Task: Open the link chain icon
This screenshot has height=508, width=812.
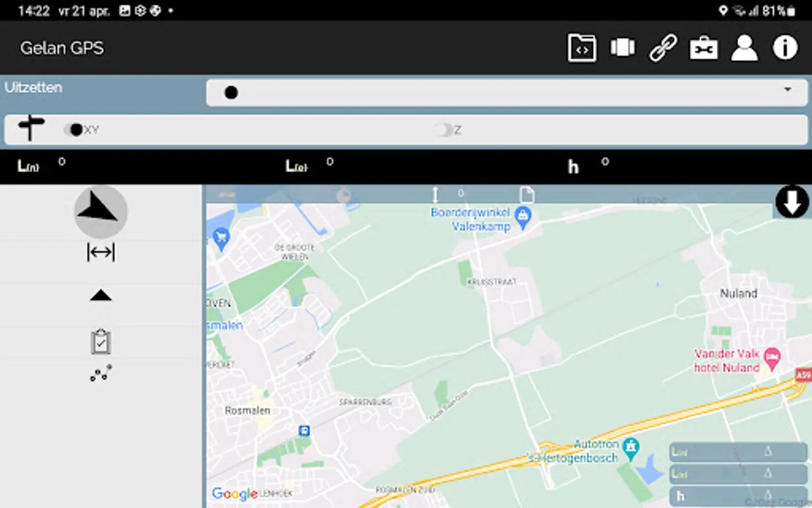Action: pos(663,48)
